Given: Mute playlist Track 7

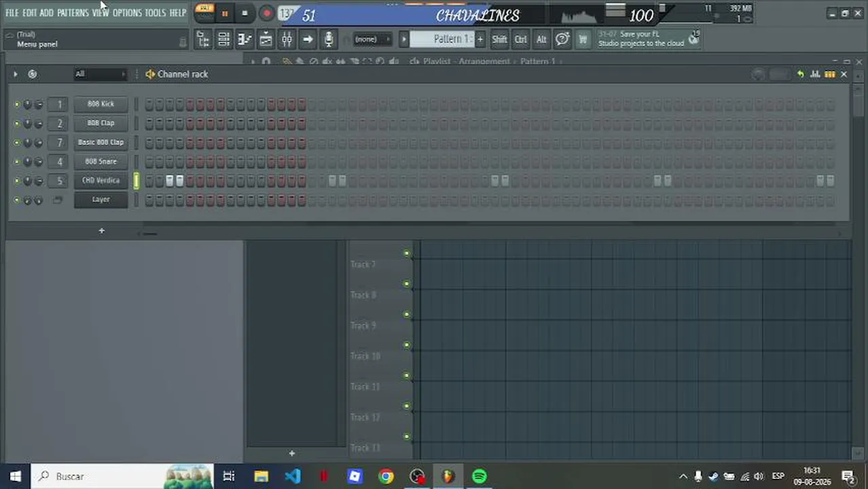Looking at the screenshot, I should click(406, 253).
